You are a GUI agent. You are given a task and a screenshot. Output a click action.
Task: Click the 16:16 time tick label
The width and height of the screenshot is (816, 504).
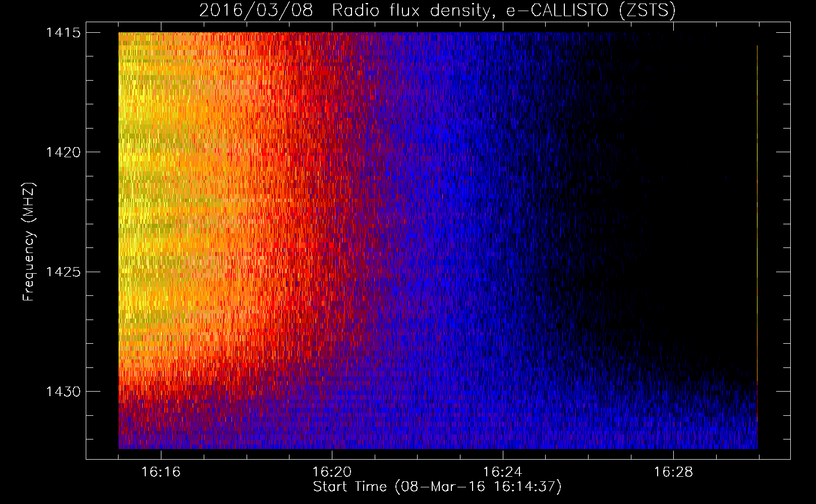(x=161, y=472)
